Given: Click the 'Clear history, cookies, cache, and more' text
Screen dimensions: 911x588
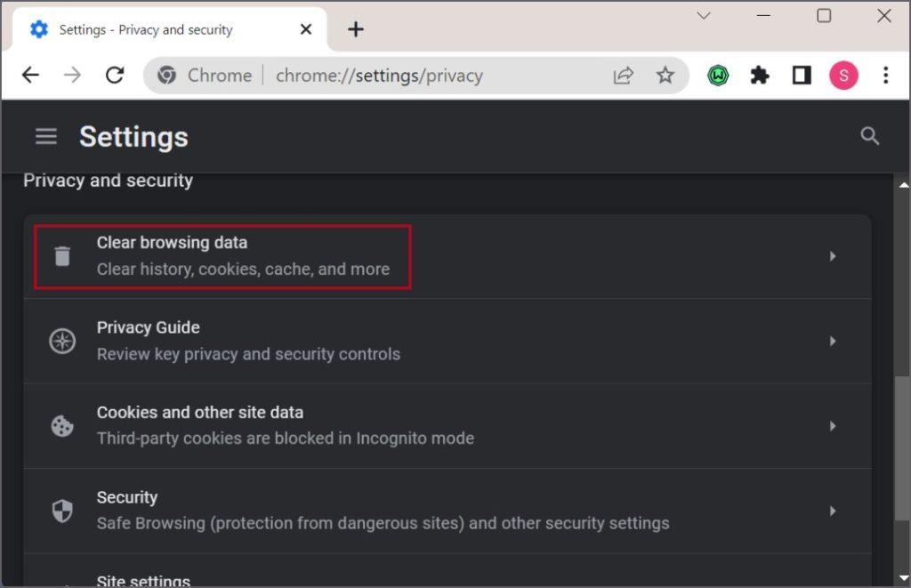Looking at the screenshot, I should click(243, 269).
